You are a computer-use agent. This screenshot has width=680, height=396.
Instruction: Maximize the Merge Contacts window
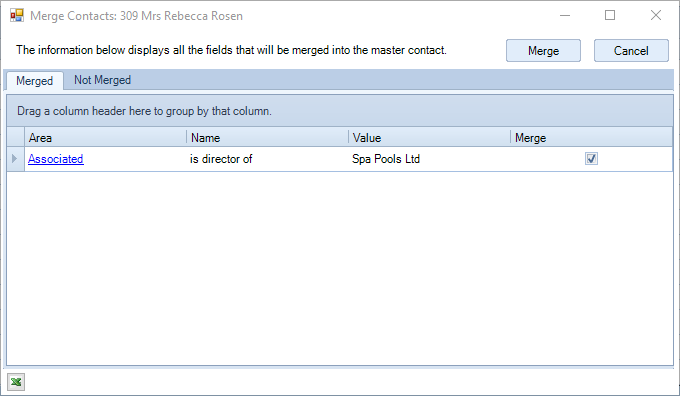click(610, 15)
